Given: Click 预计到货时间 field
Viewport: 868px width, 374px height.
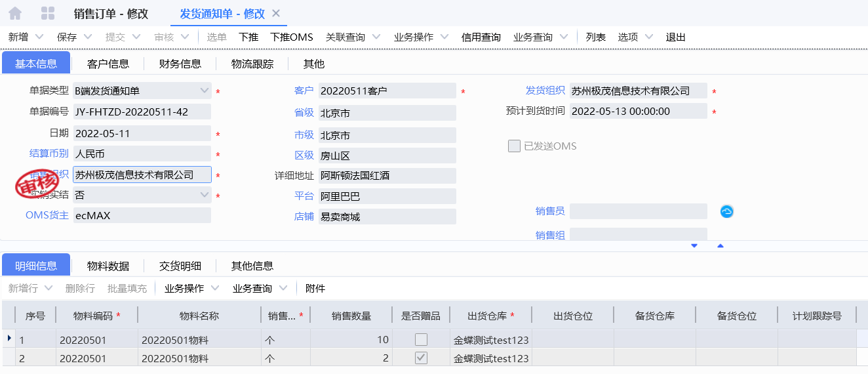Looking at the screenshot, I should pyautogui.click(x=639, y=112).
